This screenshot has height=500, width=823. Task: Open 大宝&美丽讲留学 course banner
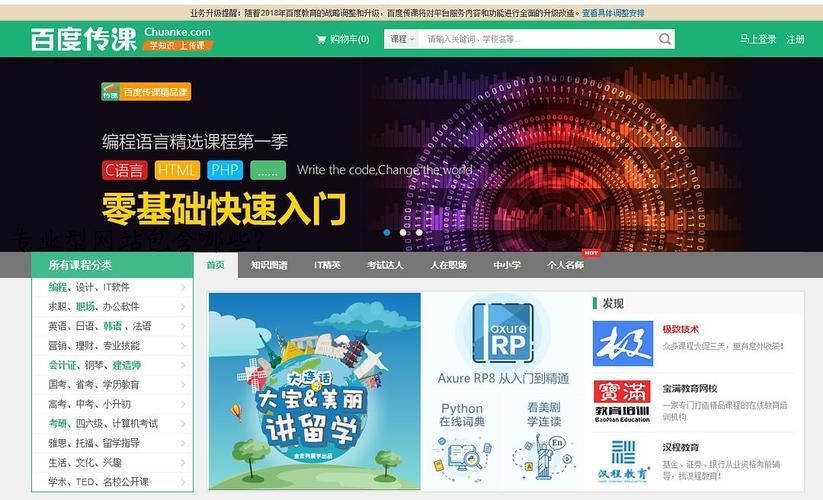point(314,391)
